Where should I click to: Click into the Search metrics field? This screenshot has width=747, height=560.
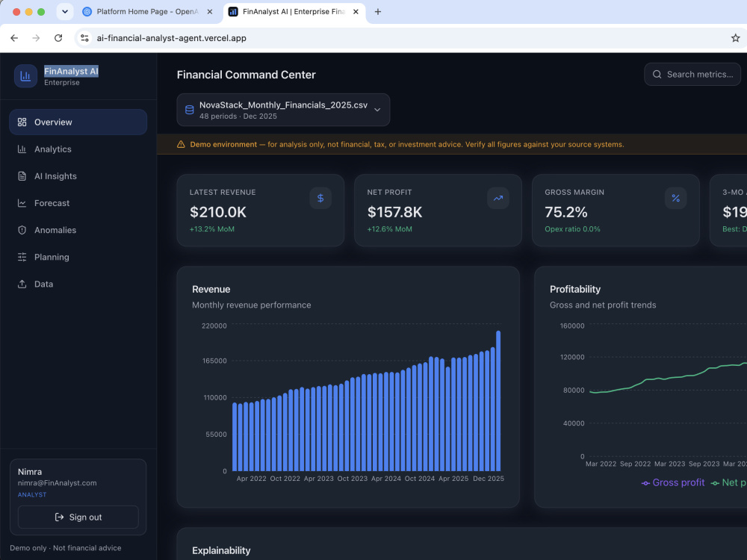[692, 74]
